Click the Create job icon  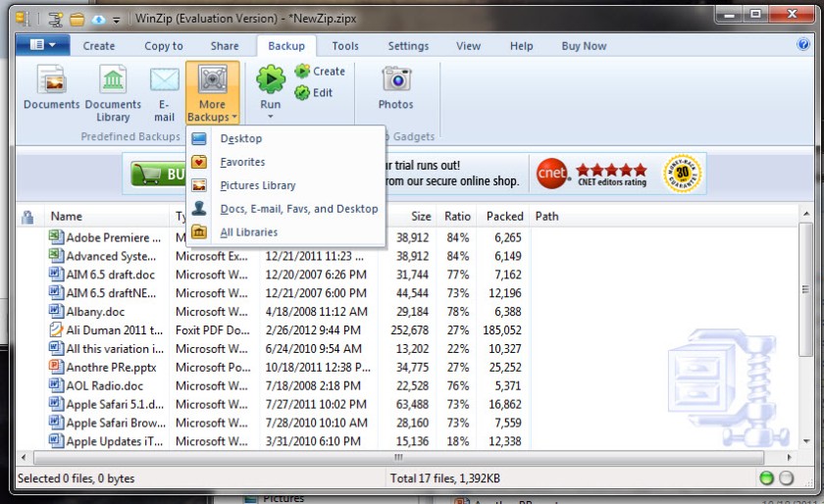point(302,71)
